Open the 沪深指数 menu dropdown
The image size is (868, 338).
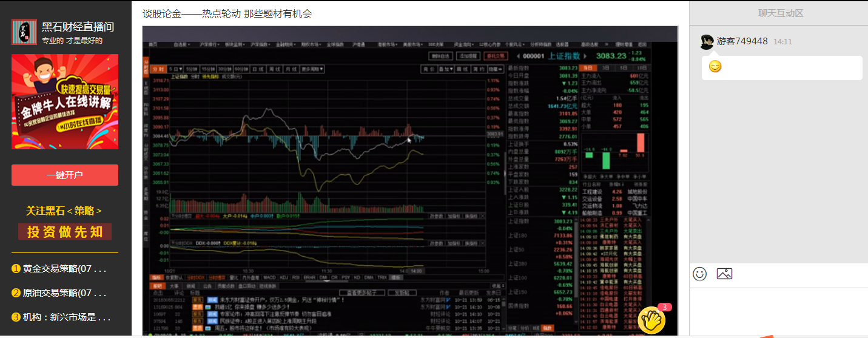point(260,44)
